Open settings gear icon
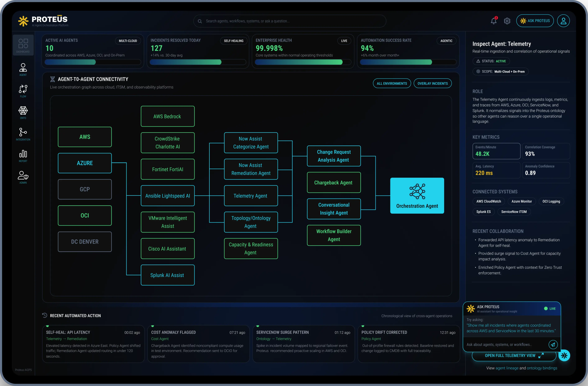The height and width of the screenshot is (386, 588). point(507,21)
